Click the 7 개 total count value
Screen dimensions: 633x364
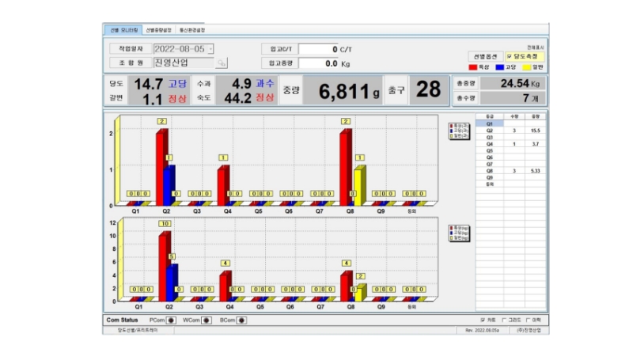tap(512, 97)
